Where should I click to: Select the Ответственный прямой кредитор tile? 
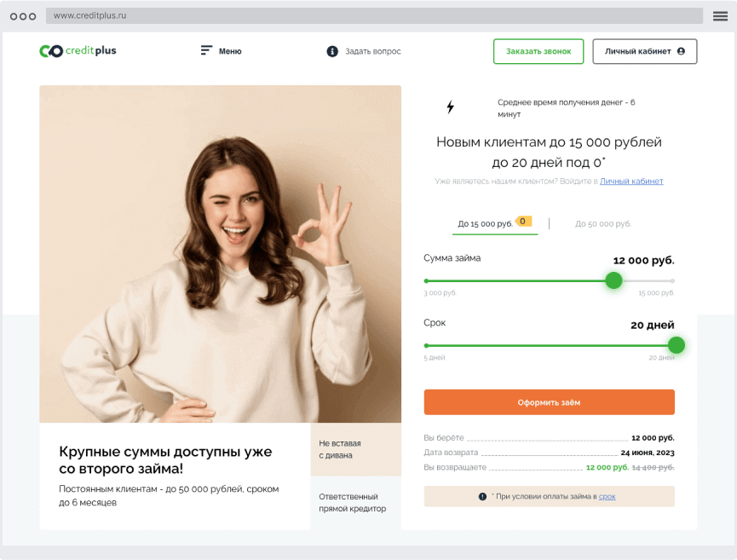click(x=355, y=503)
